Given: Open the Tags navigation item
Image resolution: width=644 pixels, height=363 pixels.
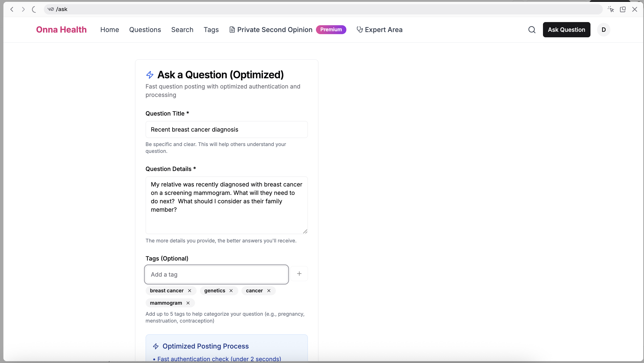Looking at the screenshot, I should click(x=211, y=30).
